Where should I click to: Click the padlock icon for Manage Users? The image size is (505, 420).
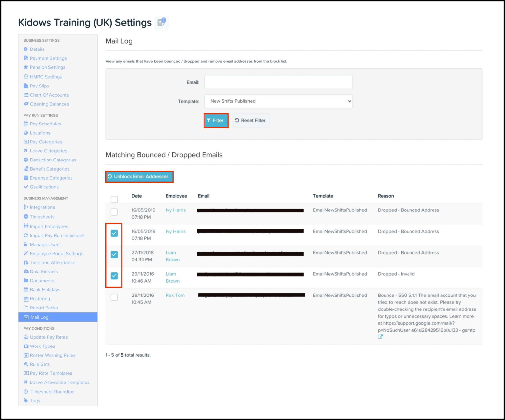tap(25, 244)
